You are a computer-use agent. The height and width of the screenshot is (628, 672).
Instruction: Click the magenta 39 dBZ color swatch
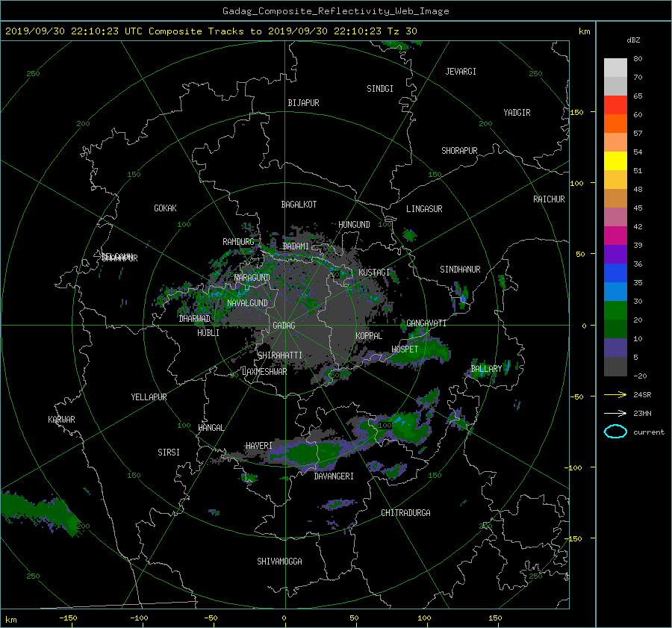(615, 235)
